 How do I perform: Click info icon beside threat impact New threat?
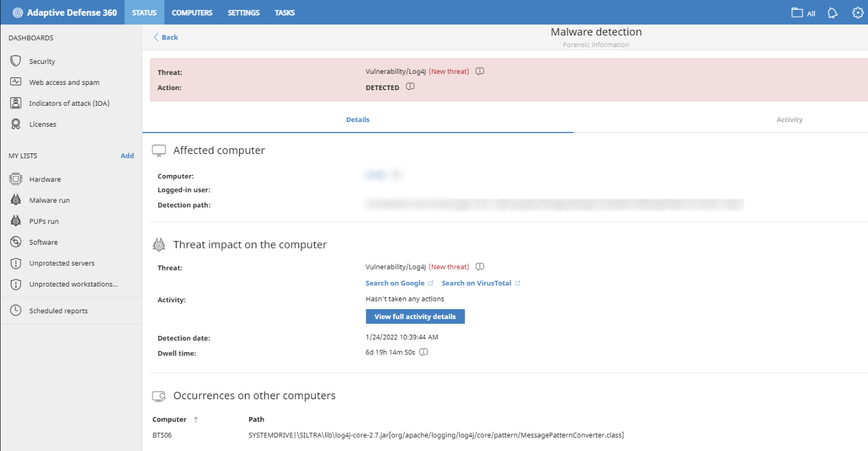tap(480, 267)
